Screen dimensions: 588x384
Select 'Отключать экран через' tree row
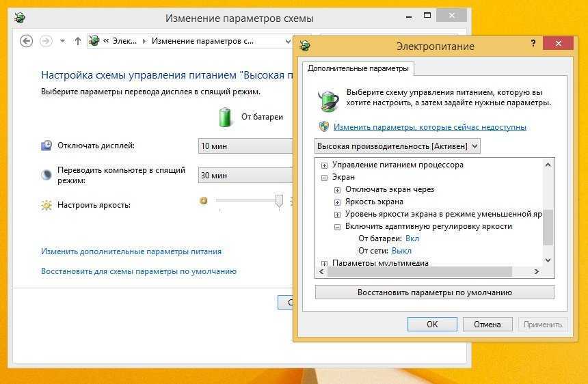(390, 189)
